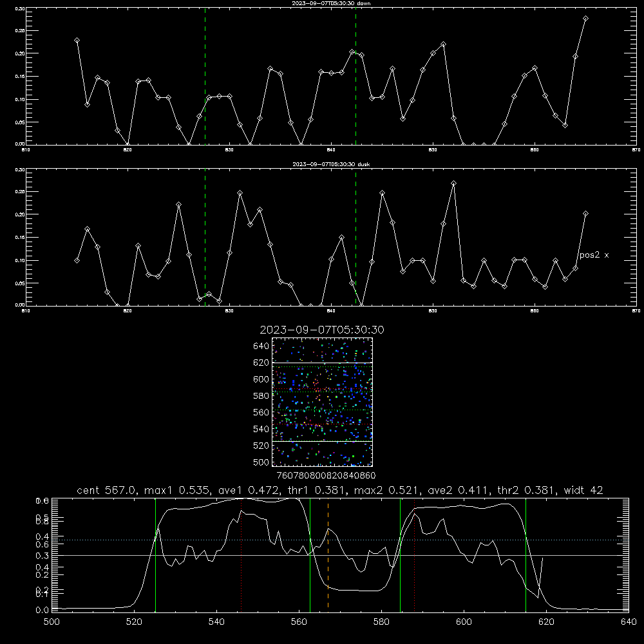Click the 'widt 42' value

pyautogui.click(x=583, y=490)
